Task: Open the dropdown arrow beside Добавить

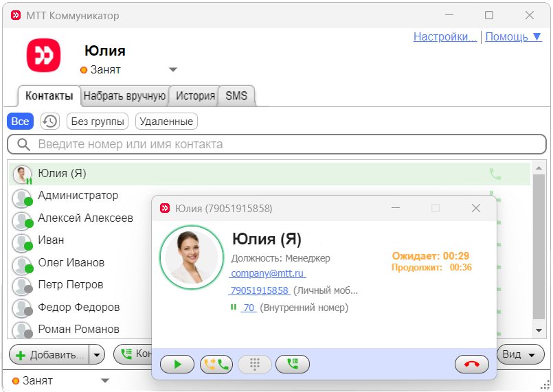Action: tap(97, 355)
